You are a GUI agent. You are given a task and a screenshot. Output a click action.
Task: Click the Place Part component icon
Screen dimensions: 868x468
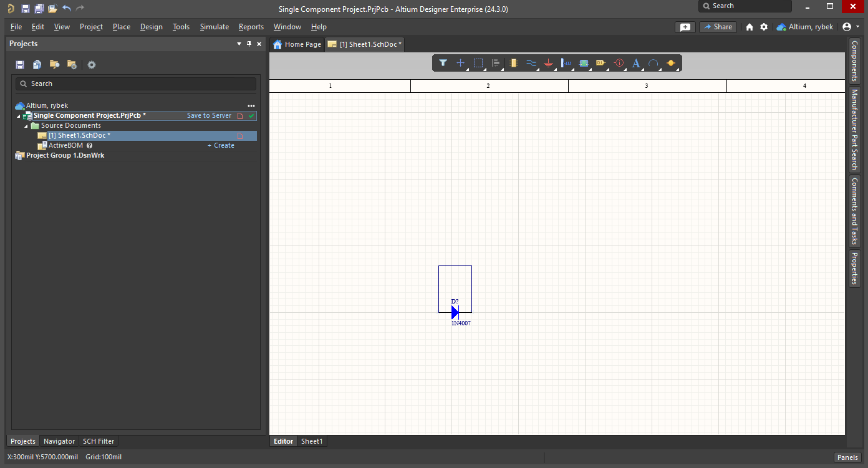[x=513, y=63]
